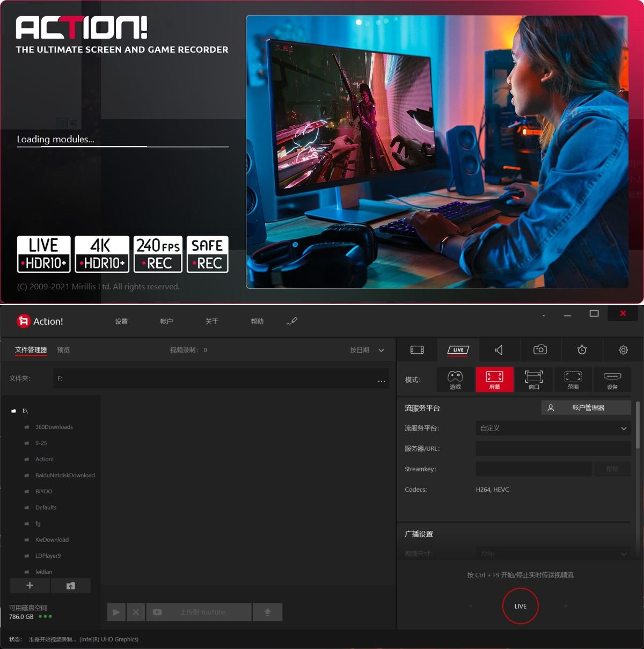Open the 设置 menu
Image resolution: width=644 pixels, height=649 pixels.
tap(121, 322)
